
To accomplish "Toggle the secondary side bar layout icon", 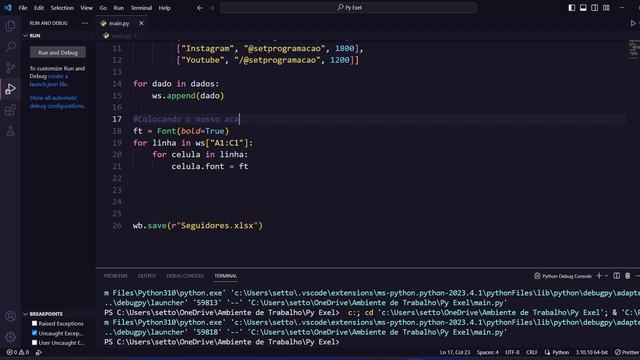I will 595,8.
